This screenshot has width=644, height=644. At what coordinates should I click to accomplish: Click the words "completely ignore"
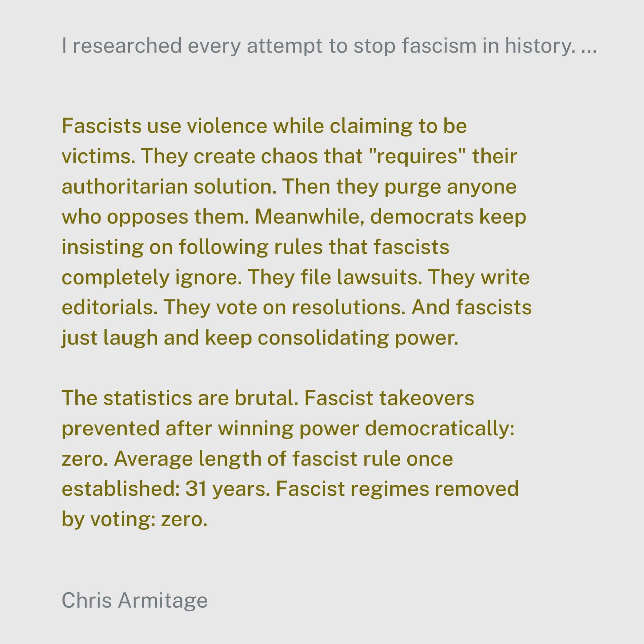[152, 277]
